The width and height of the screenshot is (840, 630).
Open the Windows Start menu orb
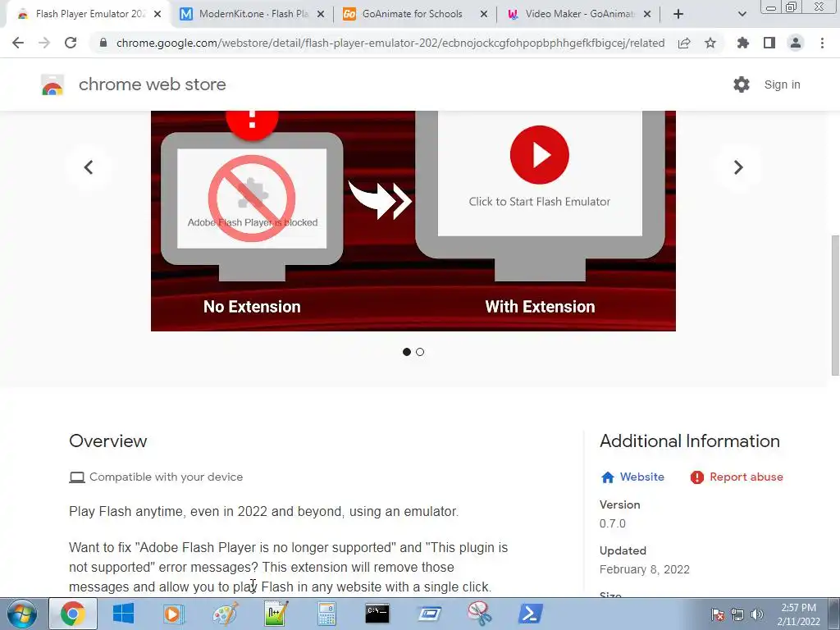[x=22, y=614]
